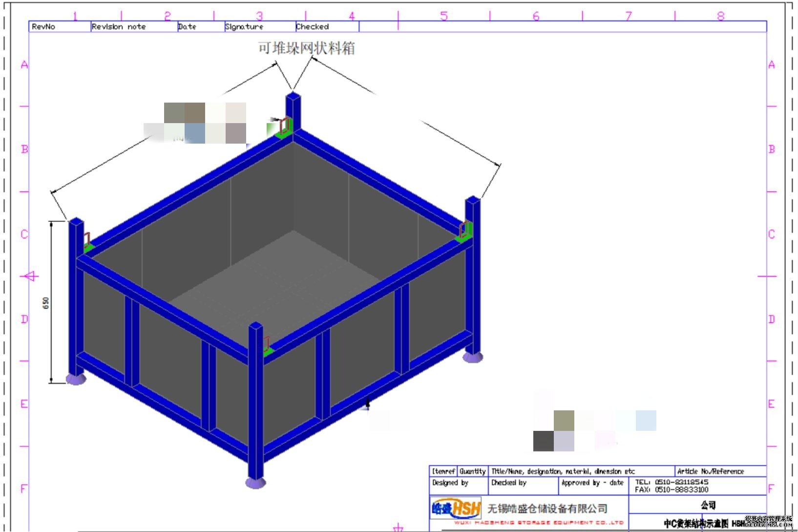Viewport: 798px width, 532px height.
Task: Click the HSH company logo
Action: (x=456, y=509)
